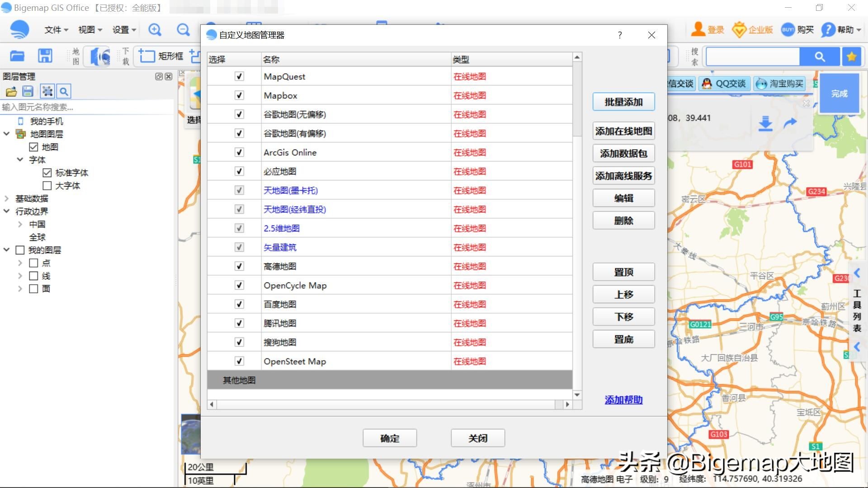The image size is (868, 488).
Task: Select the zoom-in magnifier tool
Action: click(x=155, y=29)
